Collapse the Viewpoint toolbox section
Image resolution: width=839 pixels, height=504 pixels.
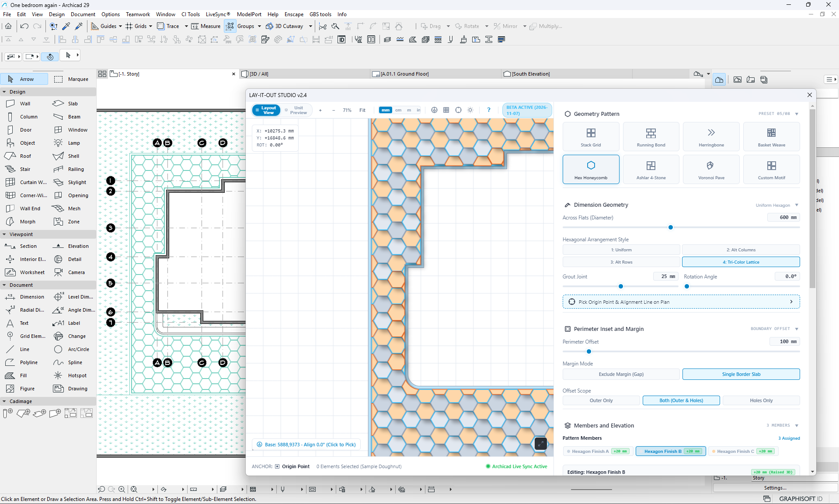point(4,234)
